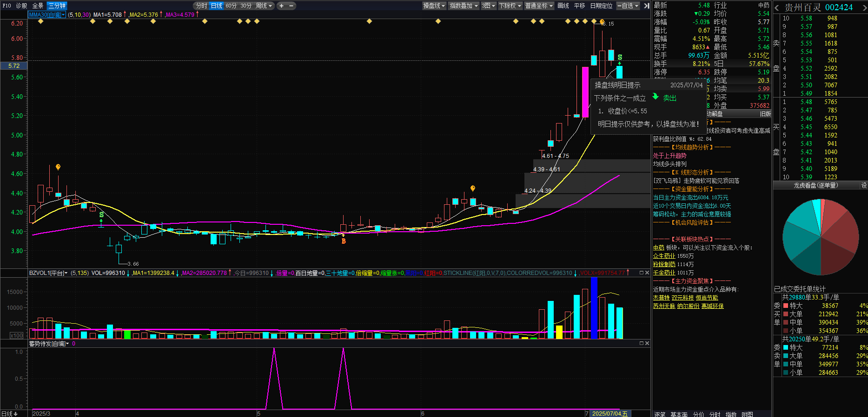Click the 4.24 - 4.39 gap label
Viewport: 868px width, 417px height.
pyautogui.click(x=537, y=191)
